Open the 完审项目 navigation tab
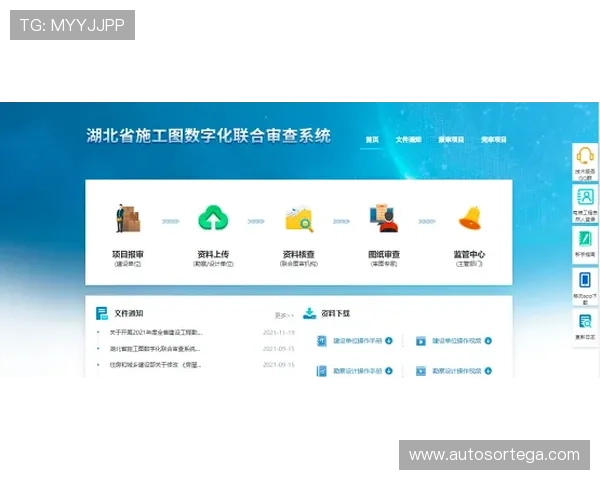The image size is (600, 480). pyautogui.click(x=494, y=140)
